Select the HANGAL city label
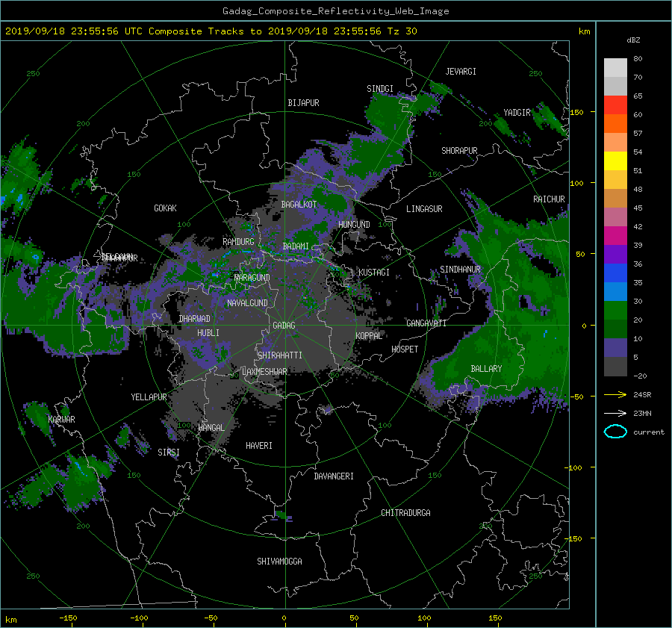This screenshot has width=672, height=628. point(211,428)
